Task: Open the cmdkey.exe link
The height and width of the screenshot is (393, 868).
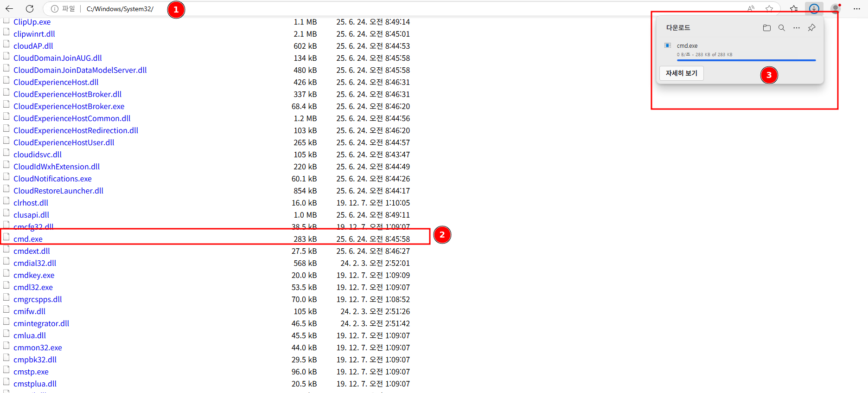Action: [x=34, y=275]
